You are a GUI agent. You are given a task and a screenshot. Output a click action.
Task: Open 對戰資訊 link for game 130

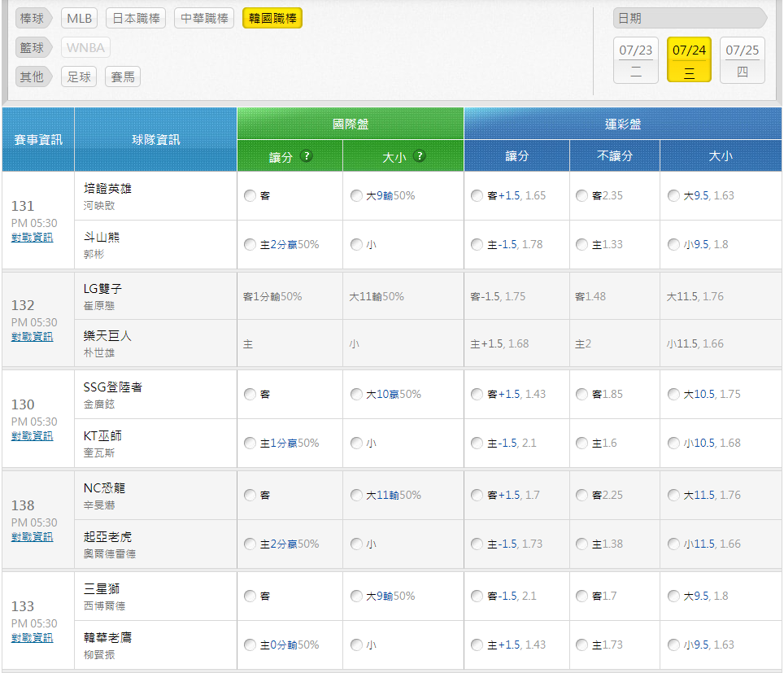(32, 436)
